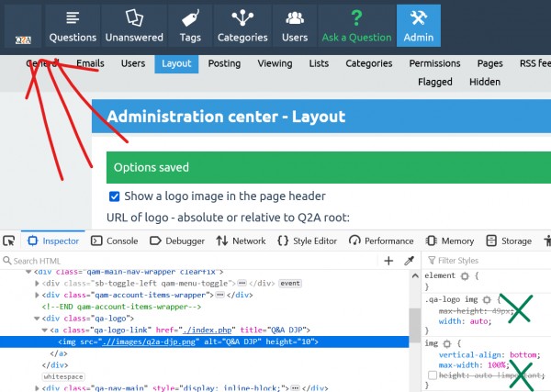Open the Permissions admin subpage
The width and height of the screenshot is (551, 392).
pyautogui.click(x=434, y=63)
